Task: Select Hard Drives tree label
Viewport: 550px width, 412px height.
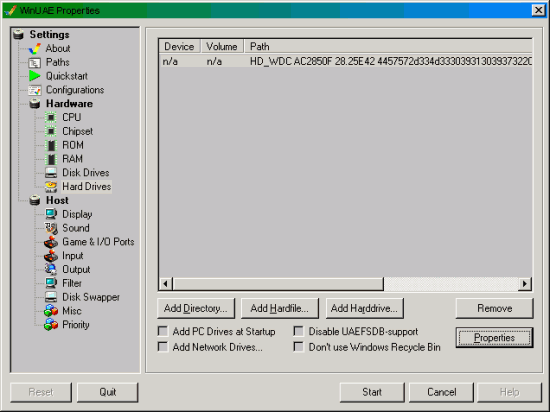Action: (x=86, y=187)
